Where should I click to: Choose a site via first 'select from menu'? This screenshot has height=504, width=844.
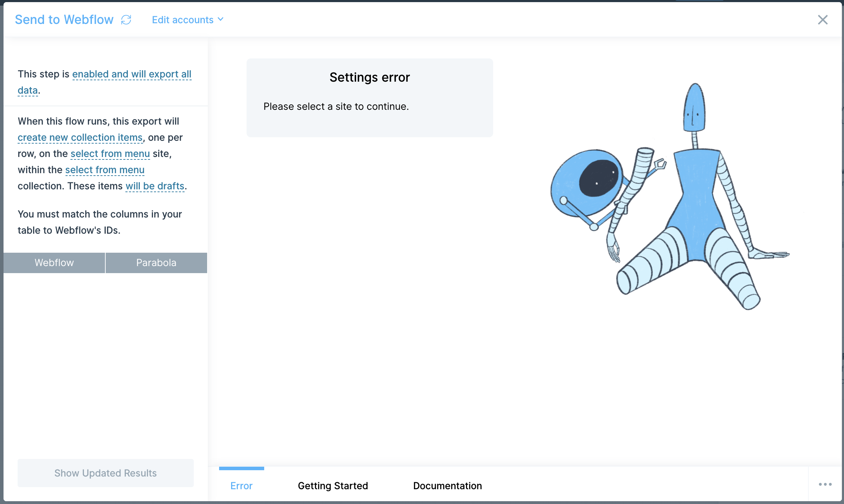(x=110, y=153)
